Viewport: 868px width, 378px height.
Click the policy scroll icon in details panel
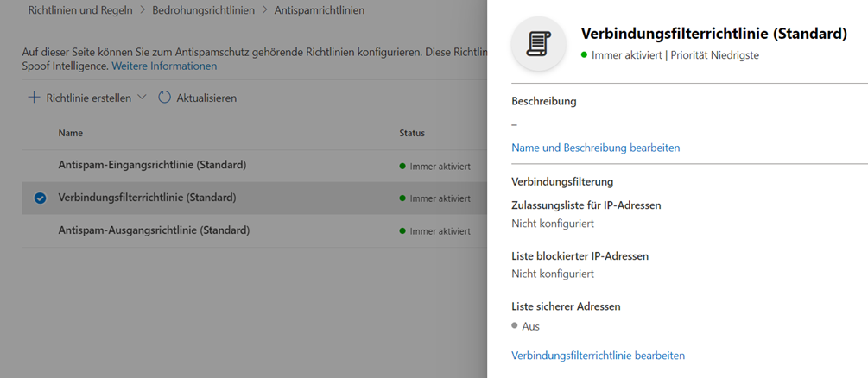[539, 42]
